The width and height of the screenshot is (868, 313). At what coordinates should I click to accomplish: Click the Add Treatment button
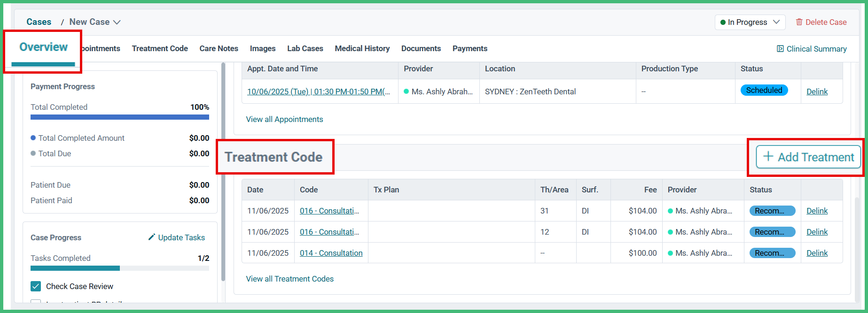click(x=808, y=157)
